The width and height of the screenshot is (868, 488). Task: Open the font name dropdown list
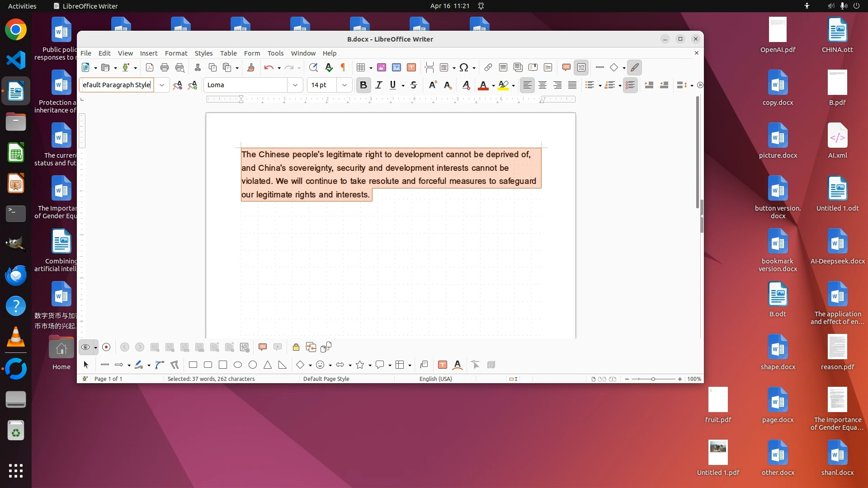(295, 85)
